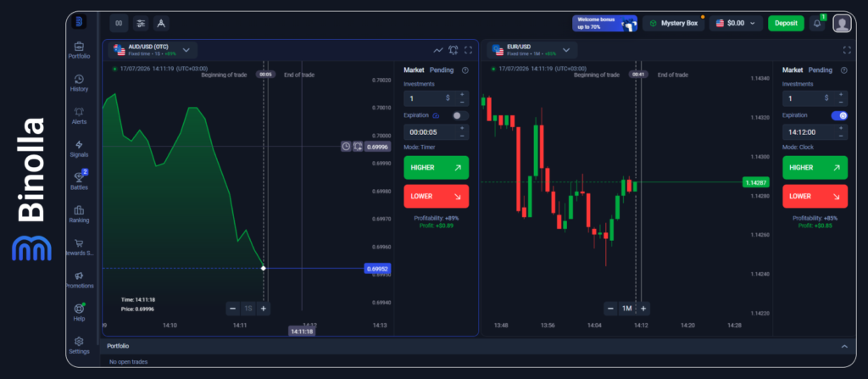Change chart type on AUD/USD chart
Image resolution: width=868 pixels, height=379 pixels.
[438, 50]
